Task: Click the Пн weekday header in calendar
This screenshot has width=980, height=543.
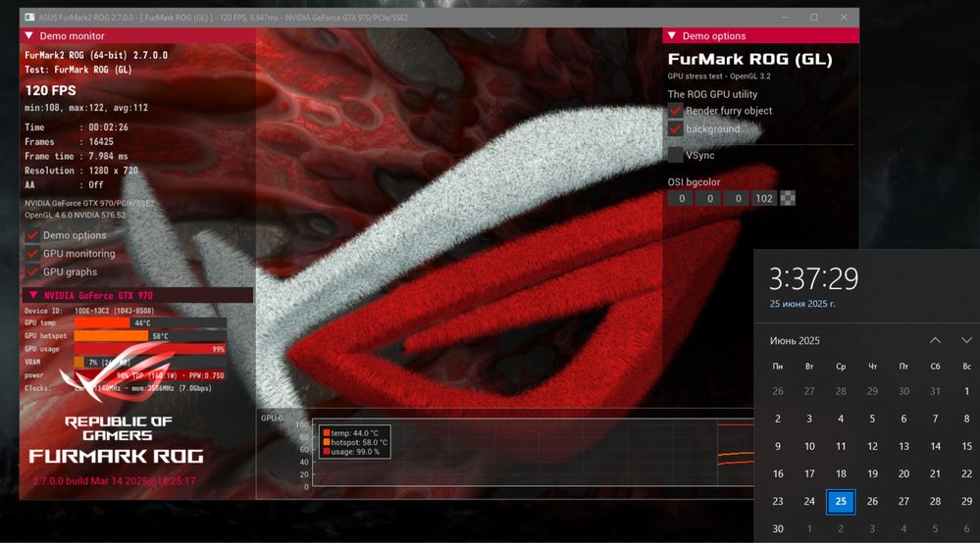Action: coord(778,367)
